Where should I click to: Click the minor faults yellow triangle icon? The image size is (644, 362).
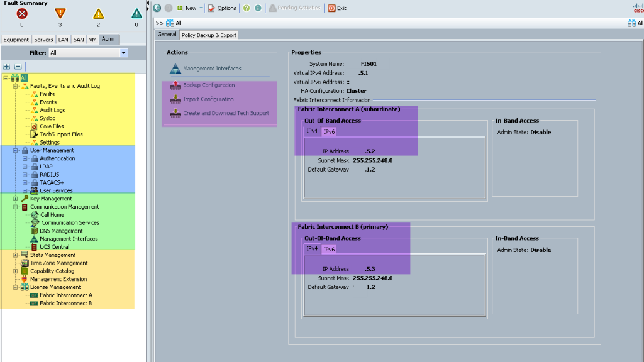tap(98, 14)
